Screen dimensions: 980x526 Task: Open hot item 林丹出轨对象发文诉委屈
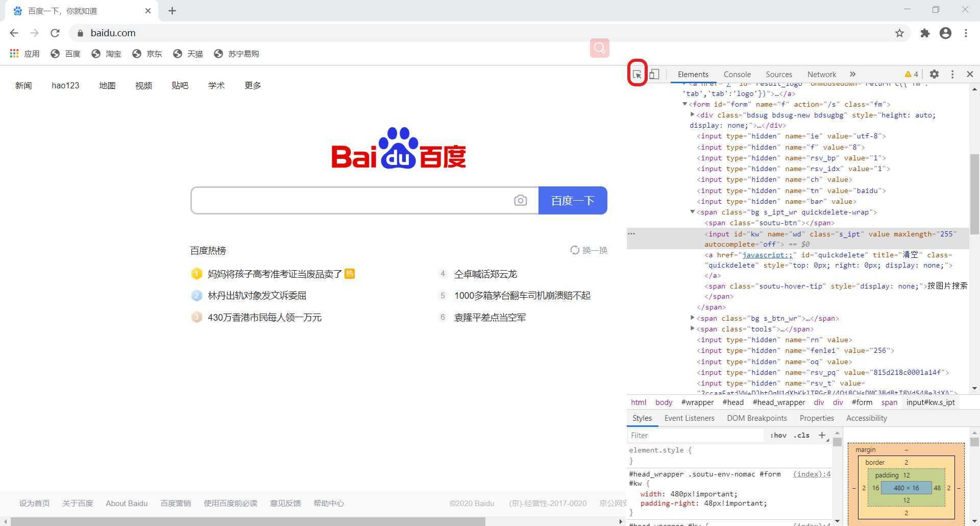tap(257, 296)
